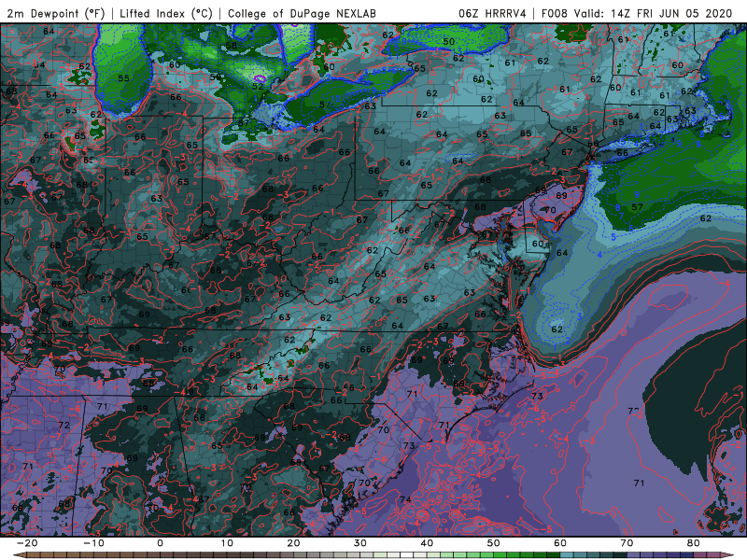Viewport: 747px width, 560px height.
Task: Click the 30 label on the color scale
Action: tap(360, 543)
